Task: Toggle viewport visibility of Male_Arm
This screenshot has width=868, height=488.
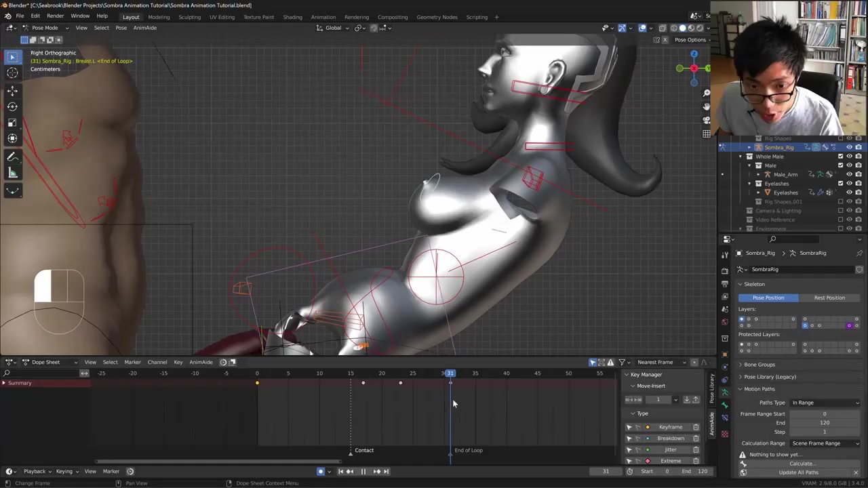Action: [849, 174]
